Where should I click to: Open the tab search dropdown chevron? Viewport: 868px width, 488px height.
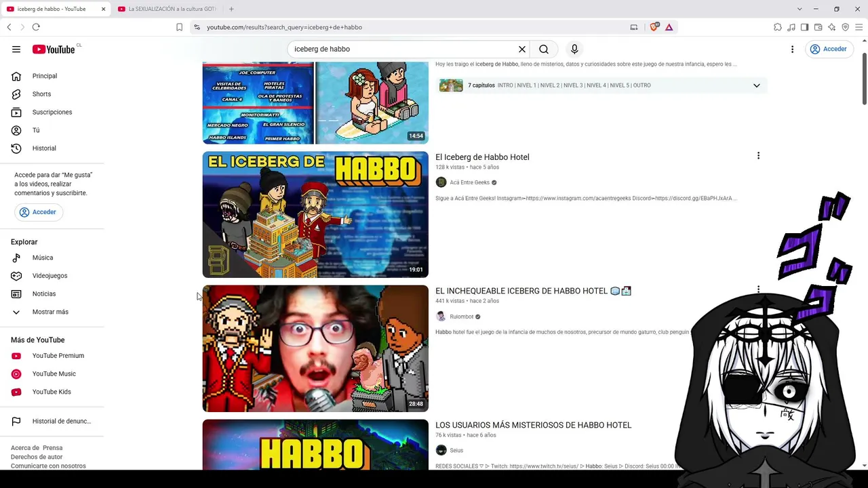pyautogui.click(x=800, y=9)
